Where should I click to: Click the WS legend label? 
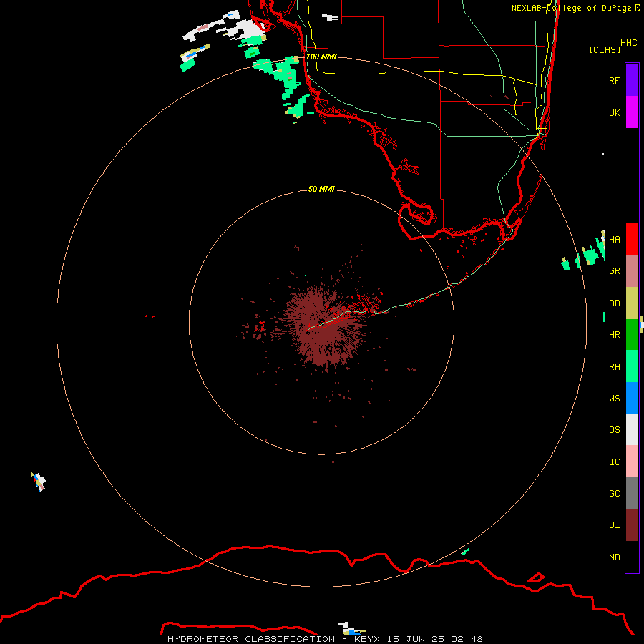click(x=614, y=399)
